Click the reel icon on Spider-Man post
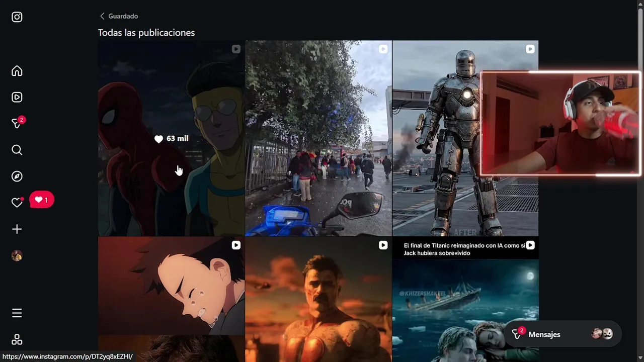The height and width of the screenshot is (362, 644). pyautogui.click(x=236, y=49)
